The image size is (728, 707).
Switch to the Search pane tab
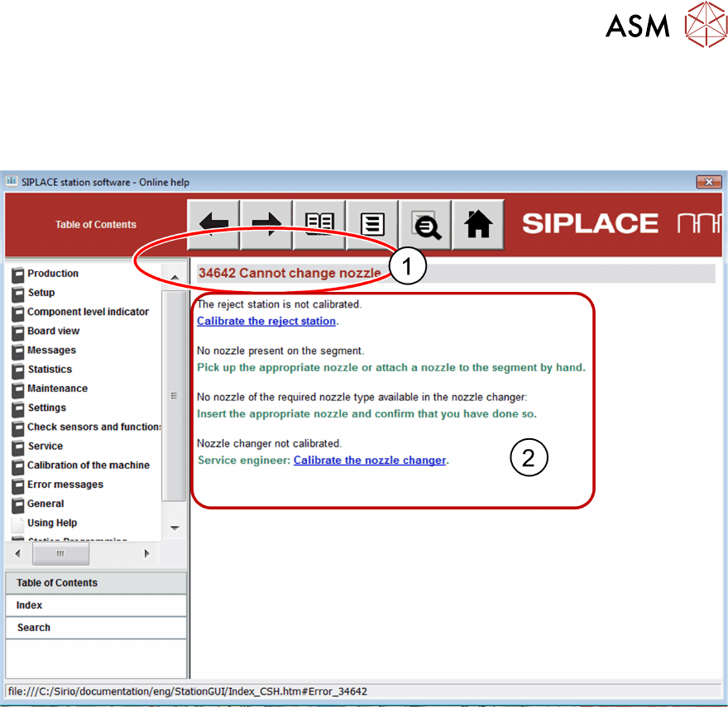96,628
